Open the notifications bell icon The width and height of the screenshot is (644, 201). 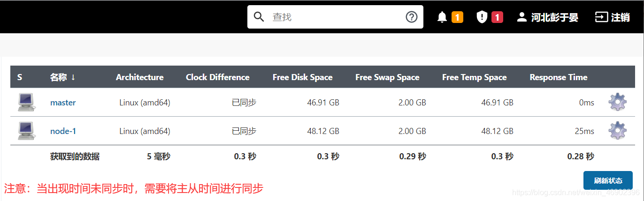pyautogui.click(x=442, y=17)
